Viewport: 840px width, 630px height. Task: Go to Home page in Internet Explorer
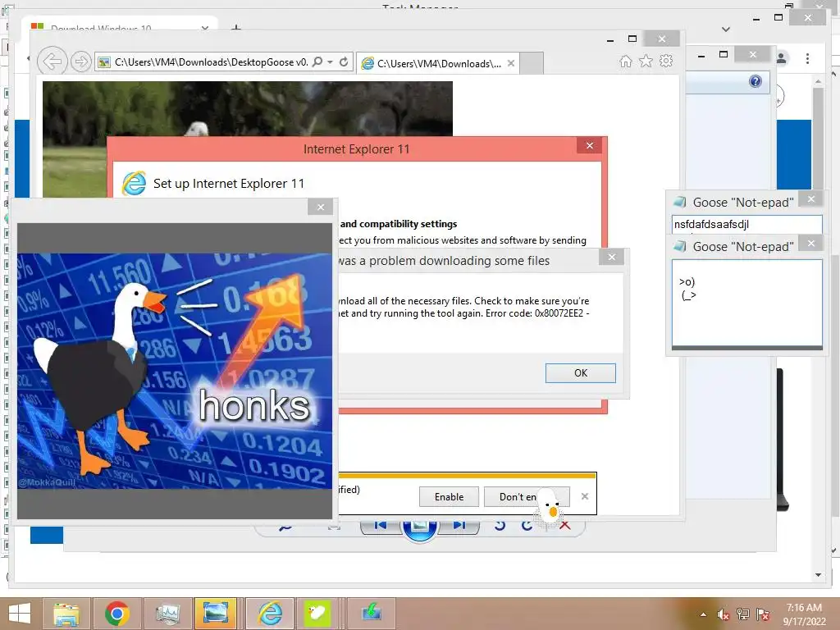625,61
